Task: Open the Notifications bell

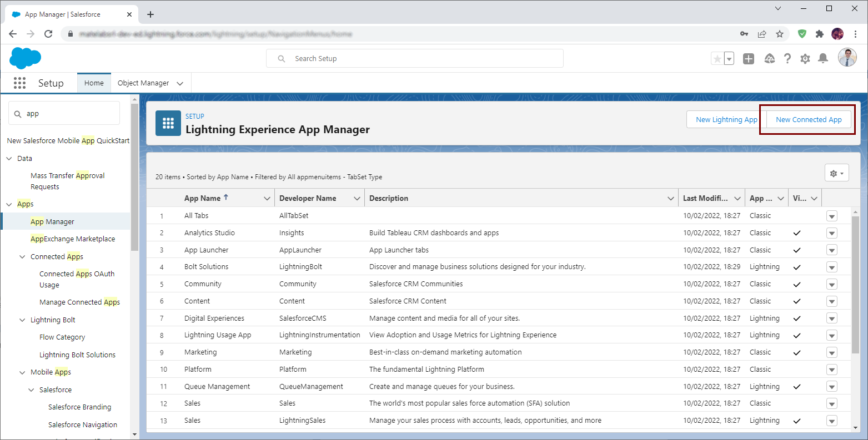Action: (x=823, y=59)
